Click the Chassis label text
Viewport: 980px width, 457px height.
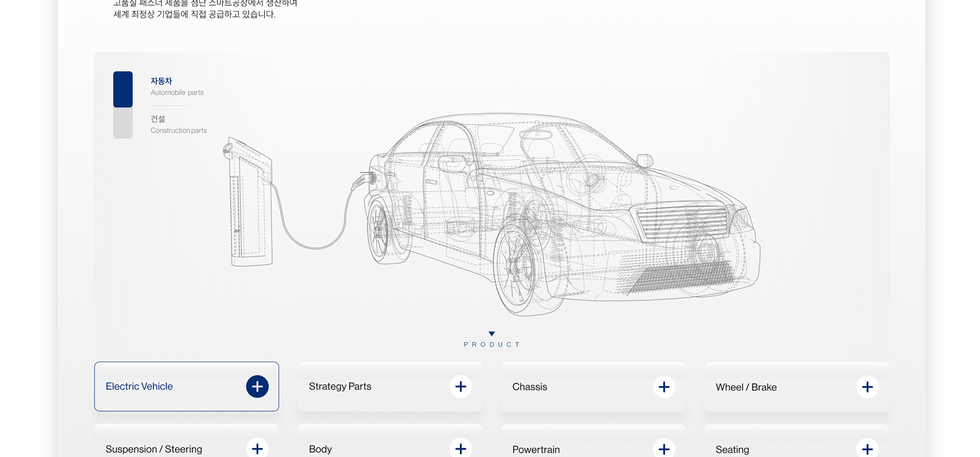pos(529,387)
